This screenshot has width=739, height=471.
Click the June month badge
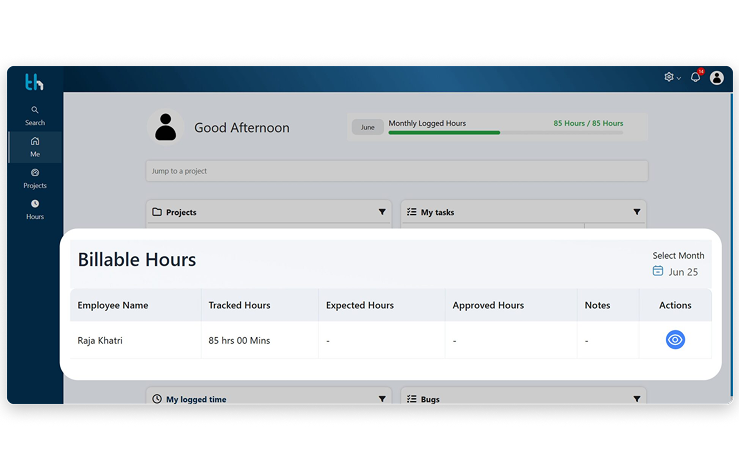[368, 127]
